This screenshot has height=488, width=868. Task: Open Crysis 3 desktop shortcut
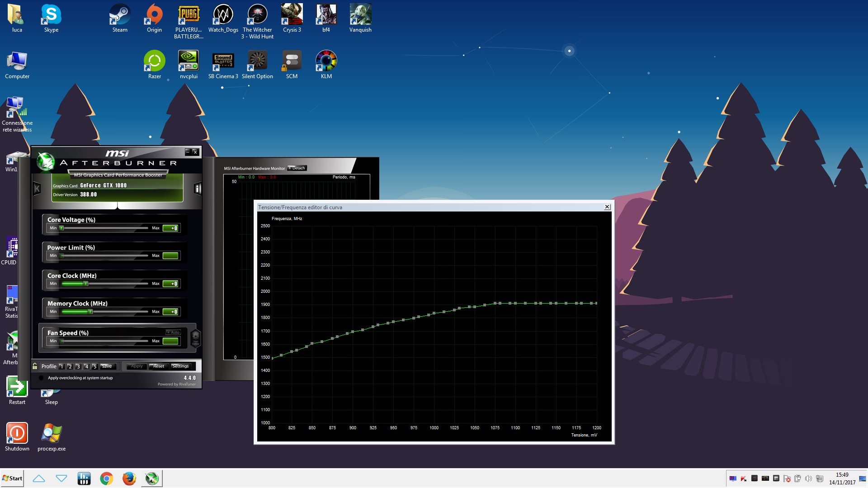pyautogui.click(x=292, y=19)
